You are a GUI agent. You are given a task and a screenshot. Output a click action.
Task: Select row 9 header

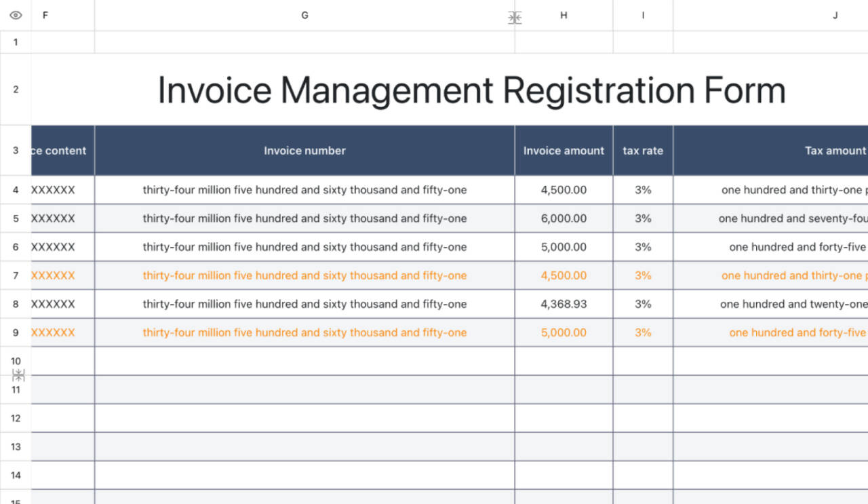point(16,332)
